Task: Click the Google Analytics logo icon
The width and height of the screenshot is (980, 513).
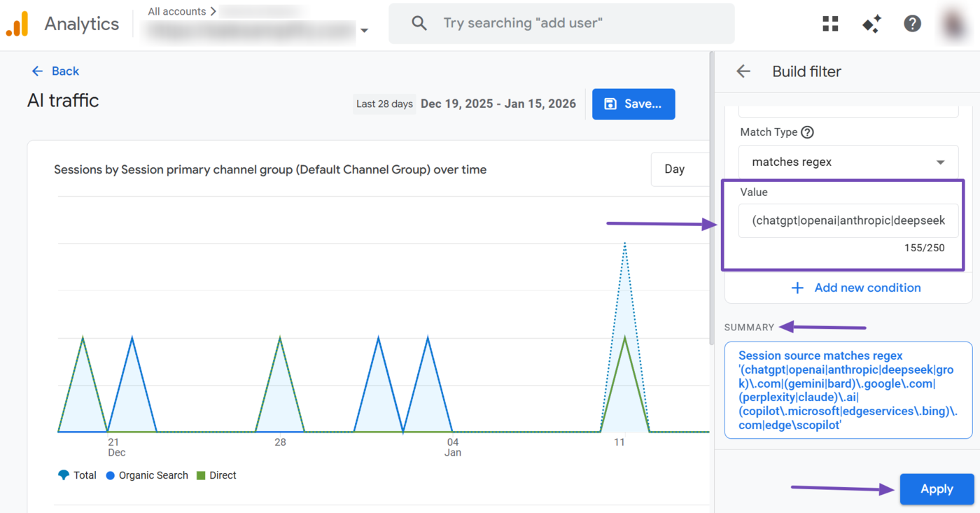Action: (17, 24)
